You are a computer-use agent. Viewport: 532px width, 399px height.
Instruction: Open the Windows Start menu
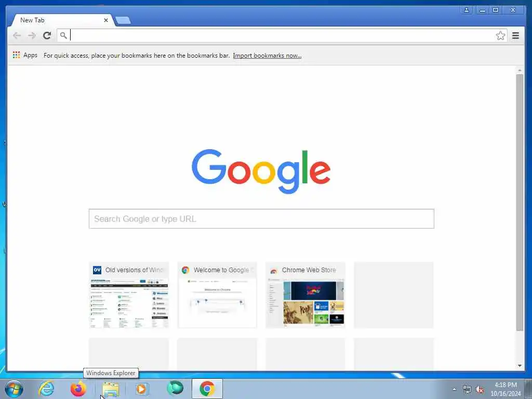tap(14, 389)
